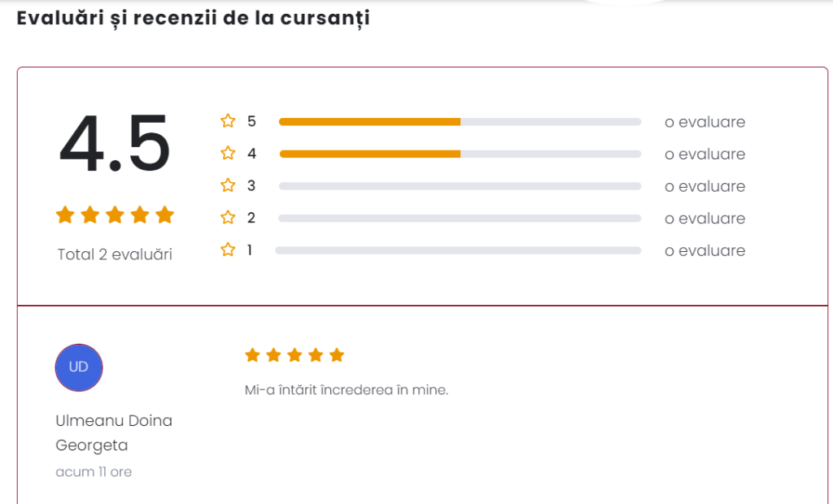Click the 'Evaluări și recenzii de la cursanți' heading
Viewport: 833px width, 504px height.
194,18
